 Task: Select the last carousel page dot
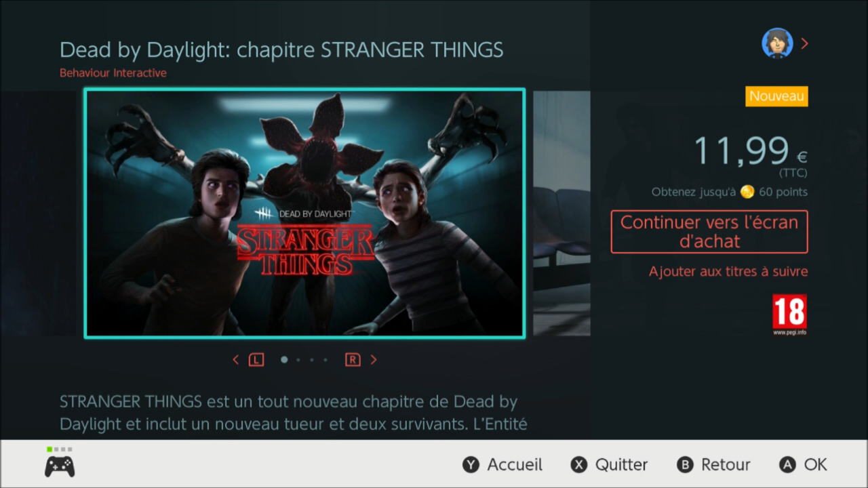tap(325, 360)
